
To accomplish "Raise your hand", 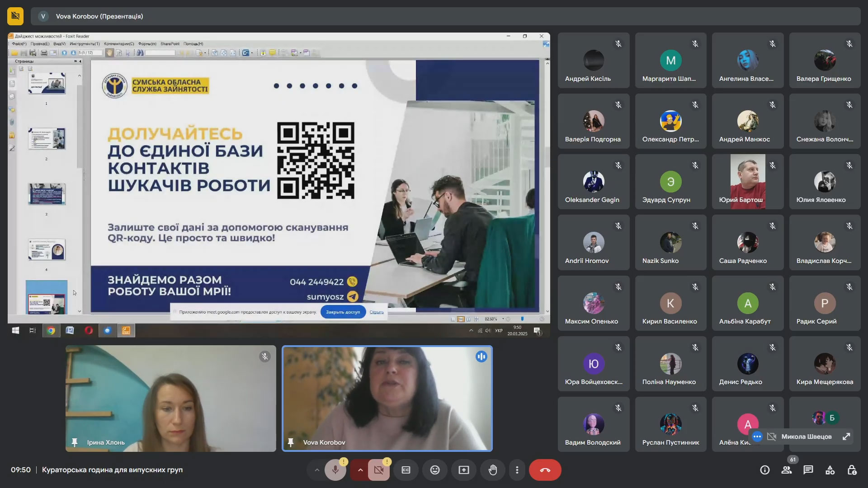I will tap(493, 470).
